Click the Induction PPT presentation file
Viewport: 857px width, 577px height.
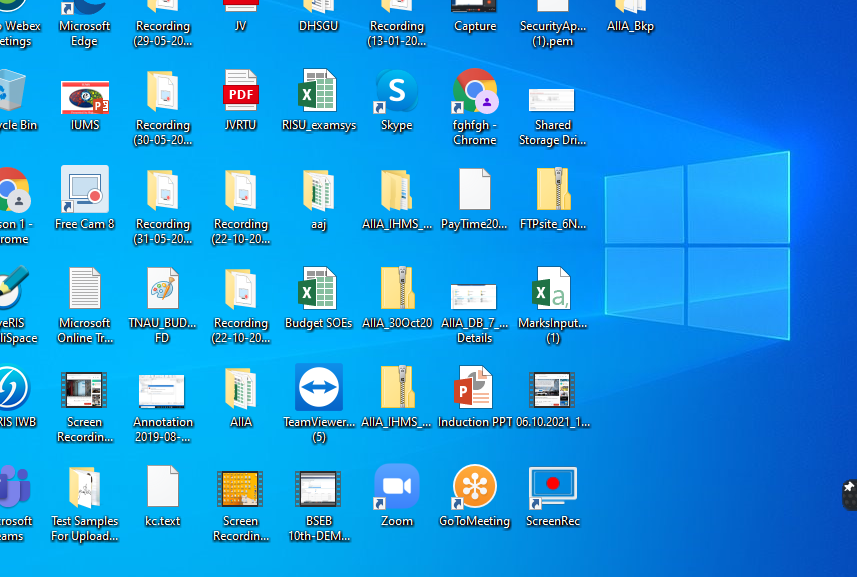pyautogui.click(x=474, y=387)
